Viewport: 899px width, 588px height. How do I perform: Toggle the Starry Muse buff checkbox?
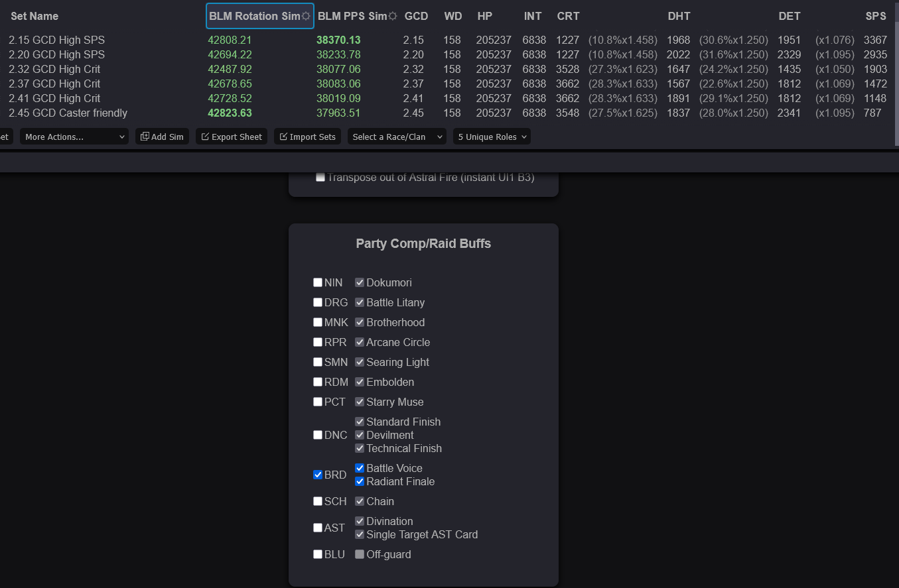coord(360,402)
